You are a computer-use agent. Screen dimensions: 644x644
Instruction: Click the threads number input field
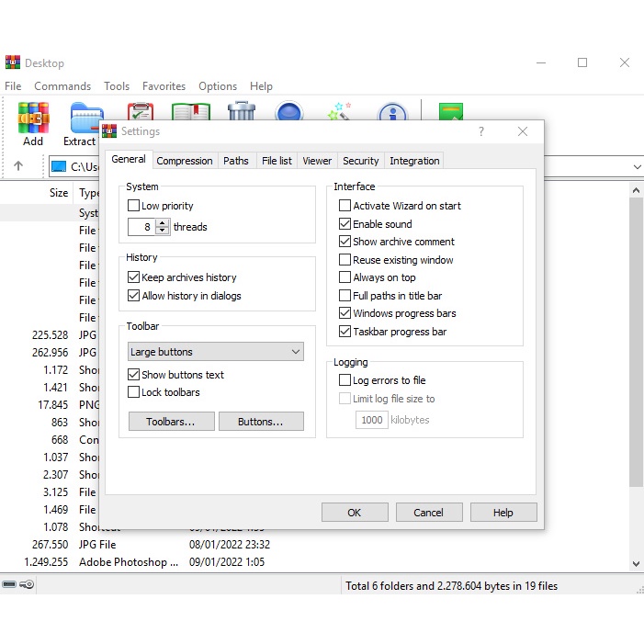[142, 227]
